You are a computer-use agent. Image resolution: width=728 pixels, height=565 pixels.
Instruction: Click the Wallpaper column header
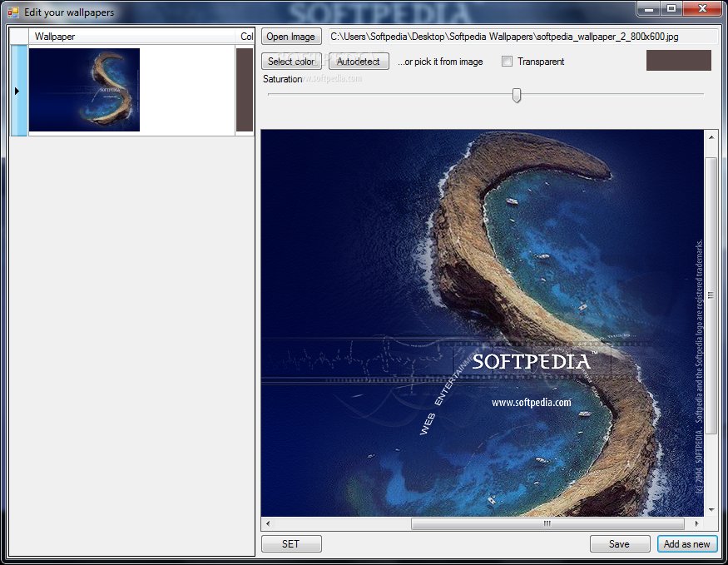(131, 37)
